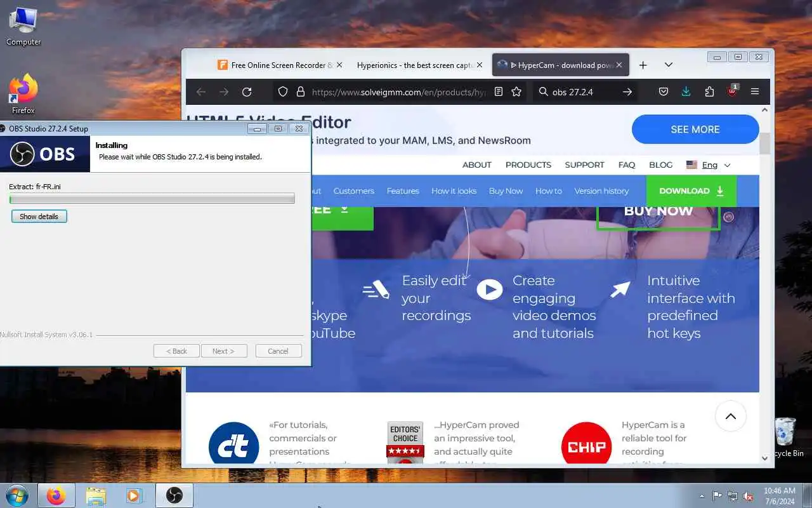
Task: Click the scroll-to-top arrow on the page
Action: (730, 416)
